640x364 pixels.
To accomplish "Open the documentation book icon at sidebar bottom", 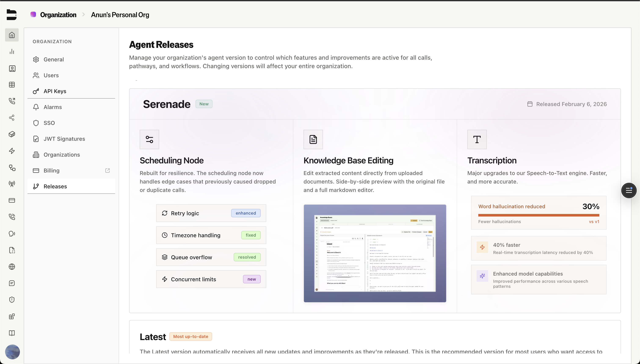I will tap(12, 333).
